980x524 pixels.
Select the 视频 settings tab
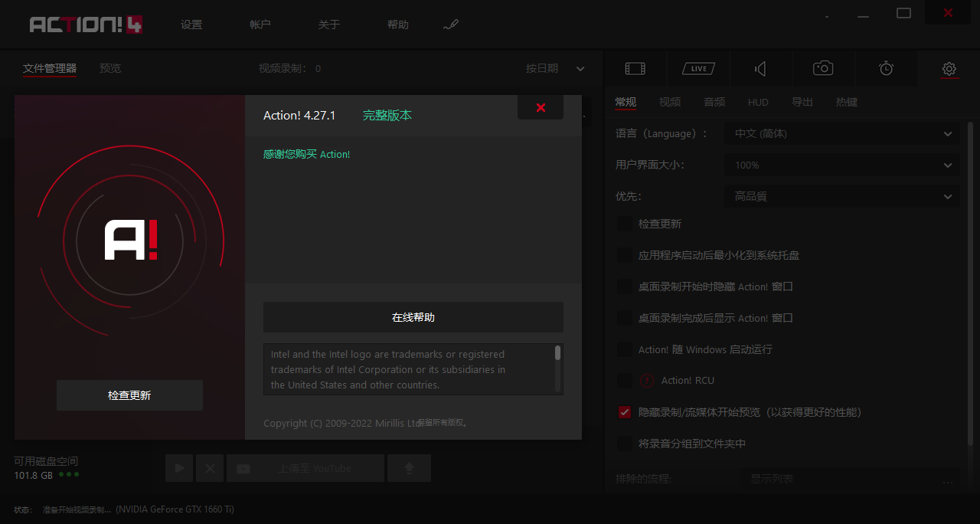click(670, 102)
